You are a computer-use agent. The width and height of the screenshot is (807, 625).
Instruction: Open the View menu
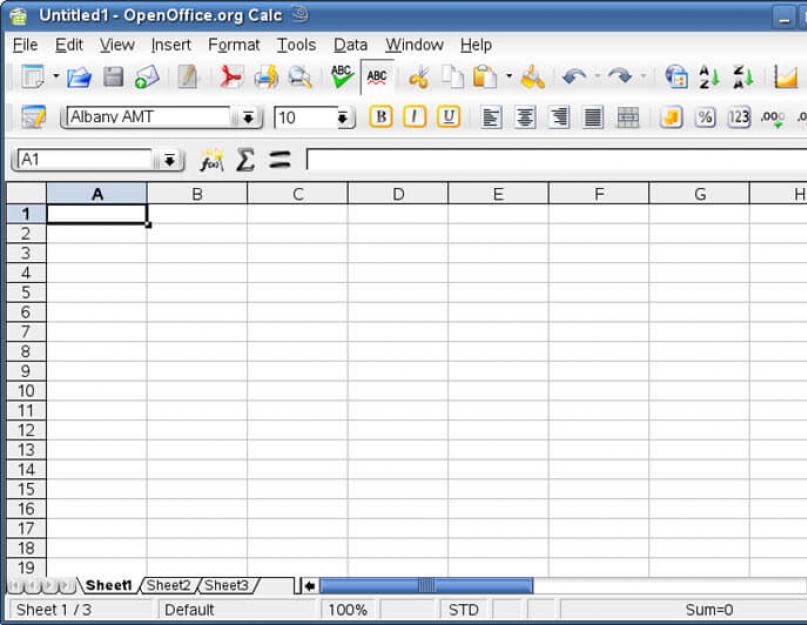click(117, 45)
